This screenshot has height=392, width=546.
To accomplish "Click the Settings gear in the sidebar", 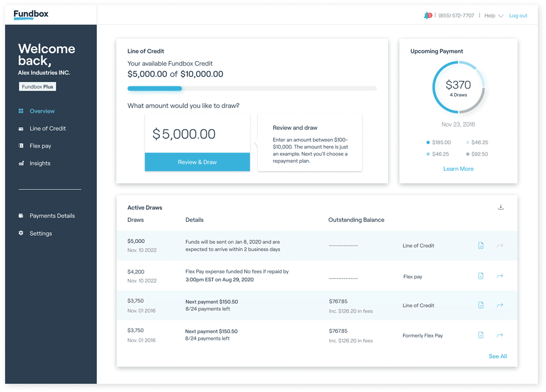I will 21,233.
